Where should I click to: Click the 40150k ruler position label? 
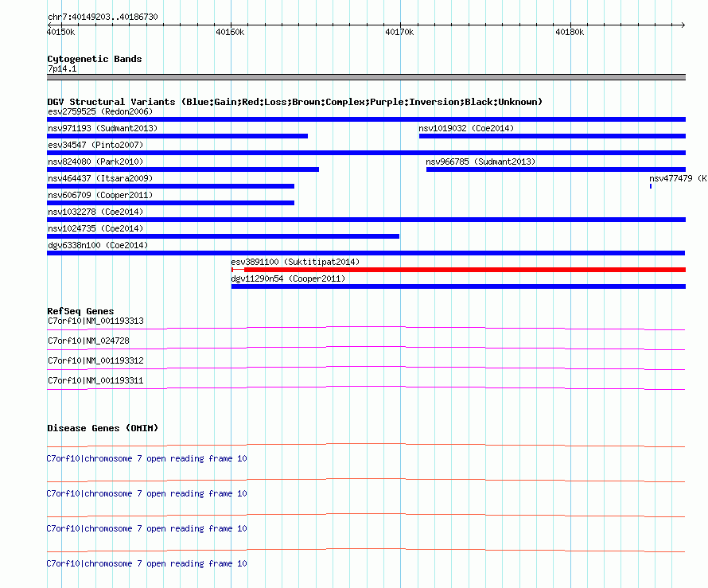pyautogui.click(x=61, y=32)
